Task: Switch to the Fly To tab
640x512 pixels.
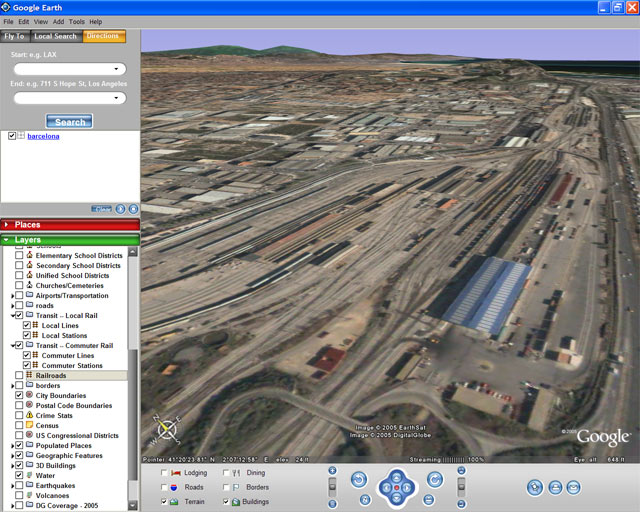Action: (x=14, y=36)
